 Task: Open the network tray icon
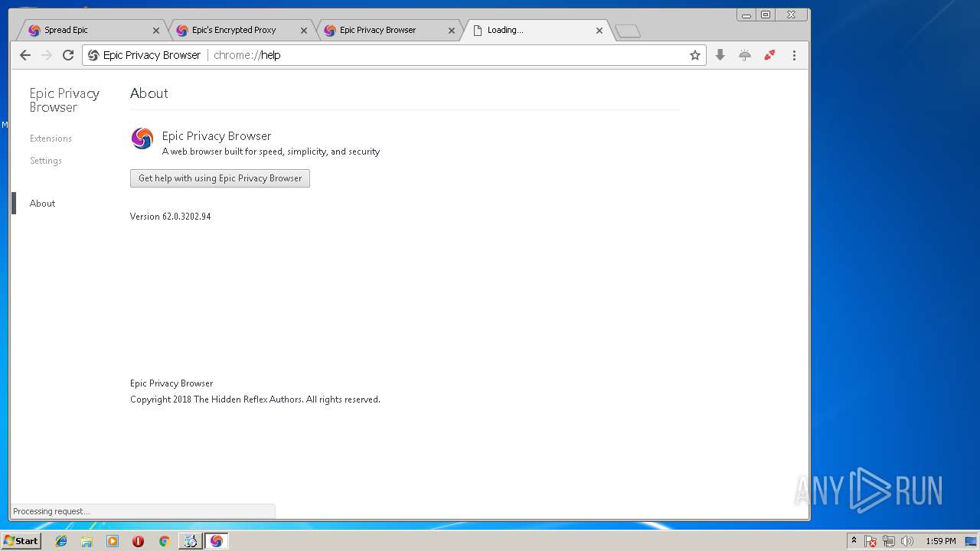click(889, 541)
